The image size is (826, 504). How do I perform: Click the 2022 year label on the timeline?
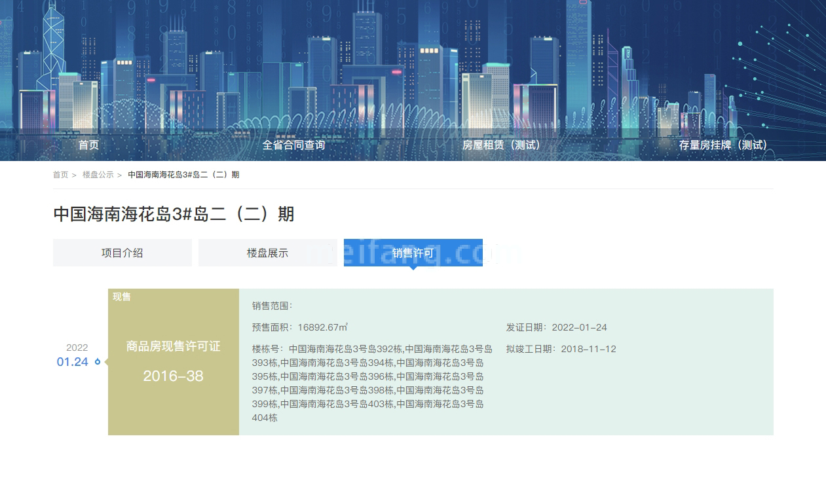click(77, 348)
